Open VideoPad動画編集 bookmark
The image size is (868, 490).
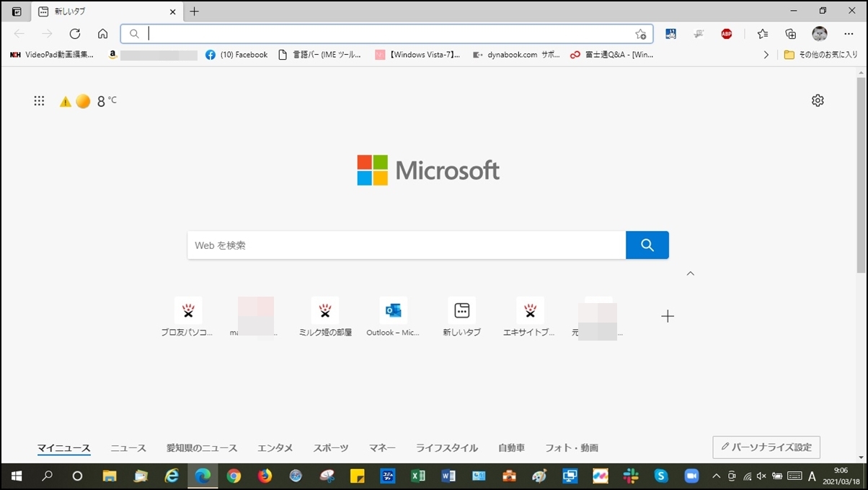click(x=52, y=55)
